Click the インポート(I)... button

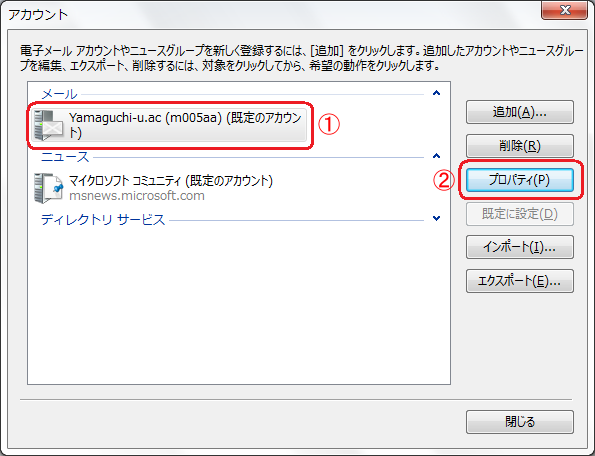pyautogui.click(x=519, y=247)
